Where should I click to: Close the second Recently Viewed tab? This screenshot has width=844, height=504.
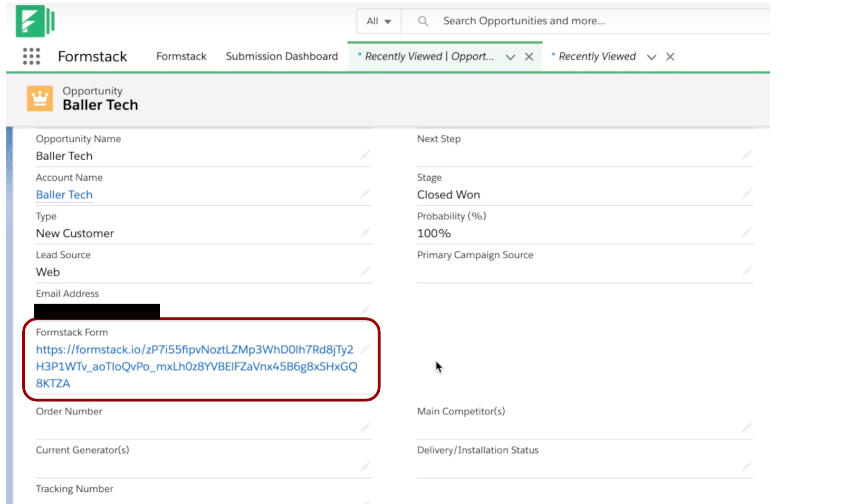[670, 57]
